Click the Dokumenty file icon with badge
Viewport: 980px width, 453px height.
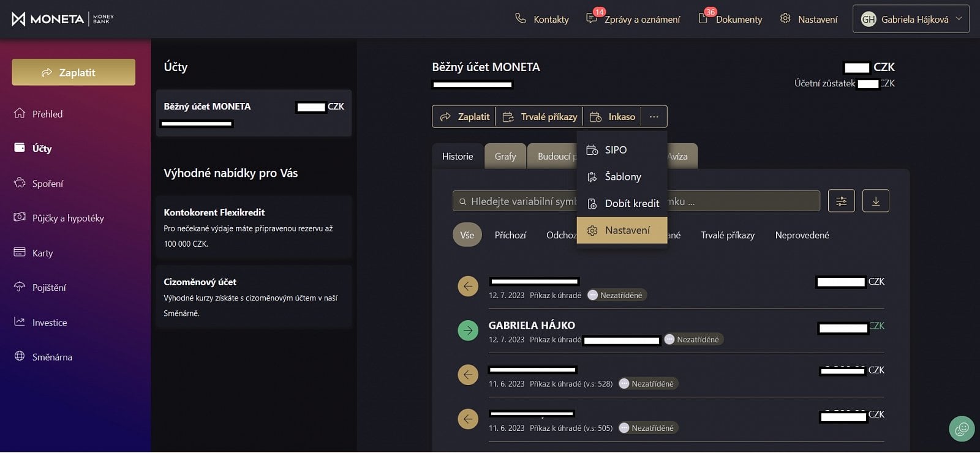[x=703, y=18]
